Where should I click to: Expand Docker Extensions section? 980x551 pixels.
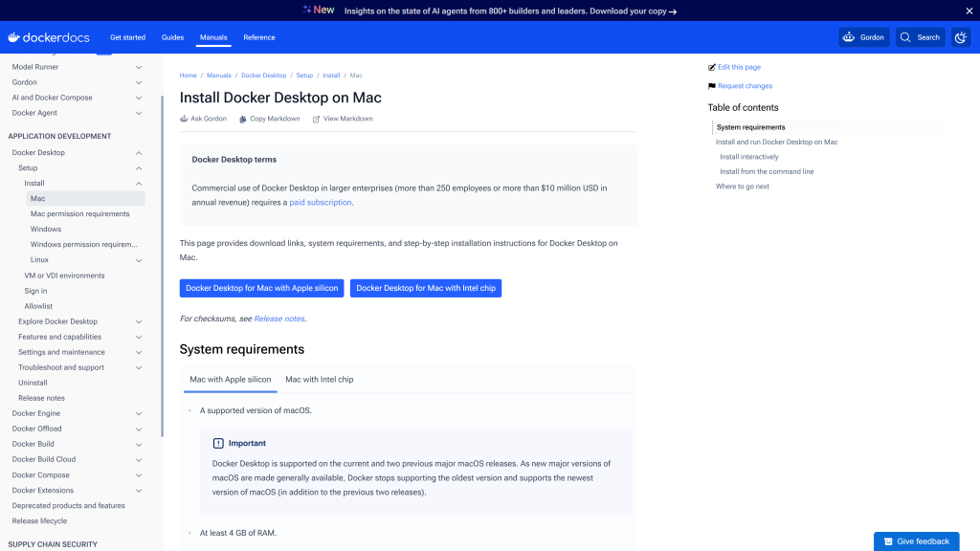click(139, 491)
